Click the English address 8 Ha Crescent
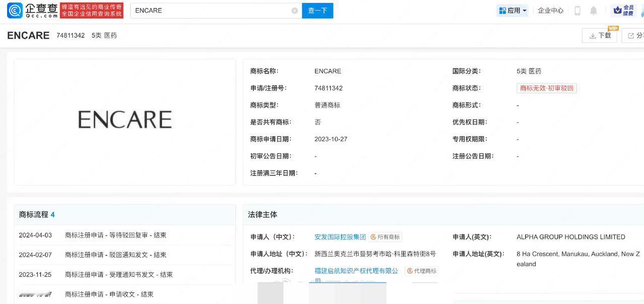 tap(578, 259)
